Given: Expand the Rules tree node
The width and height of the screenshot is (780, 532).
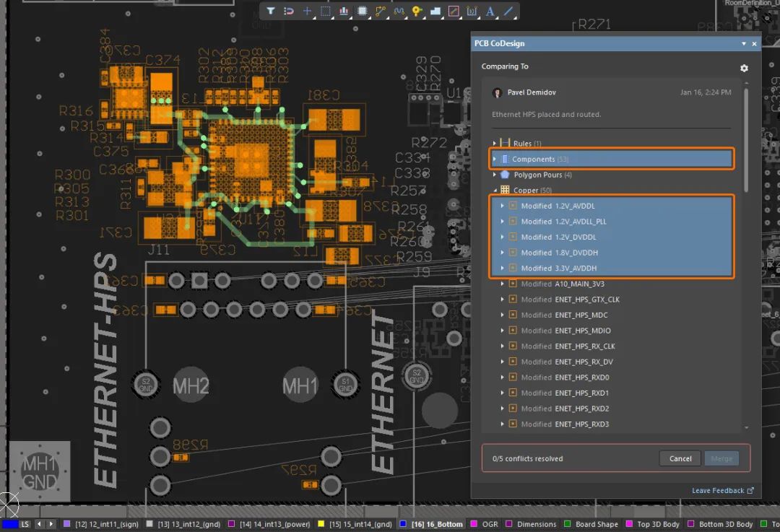Looking at the screenshot, I should (495, 144).
